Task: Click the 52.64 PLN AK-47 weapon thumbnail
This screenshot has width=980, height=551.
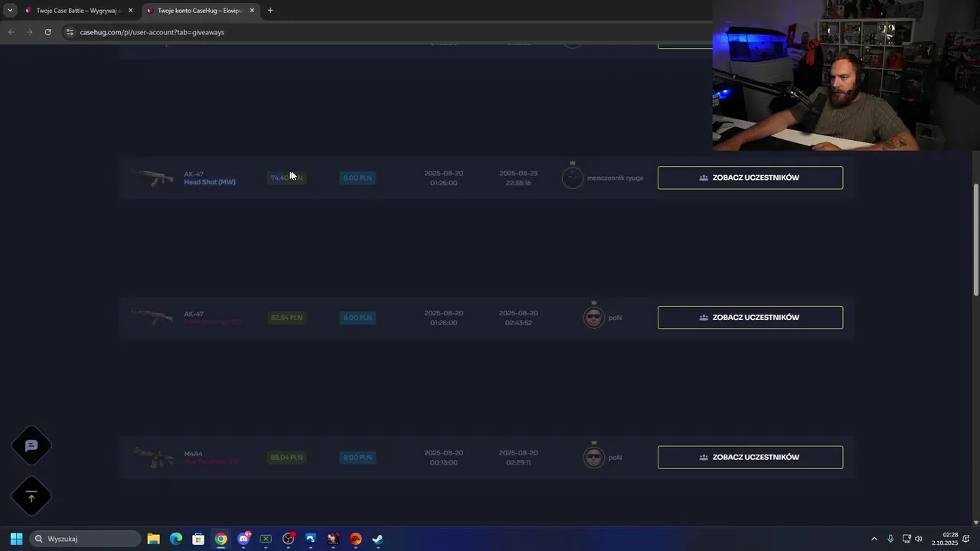Action: [152, 317]
